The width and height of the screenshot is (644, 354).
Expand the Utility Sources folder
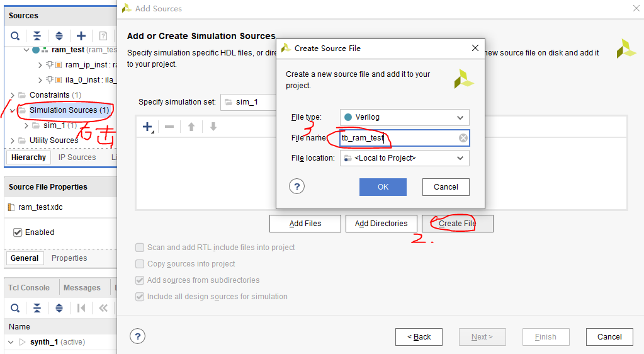(13, 140)
